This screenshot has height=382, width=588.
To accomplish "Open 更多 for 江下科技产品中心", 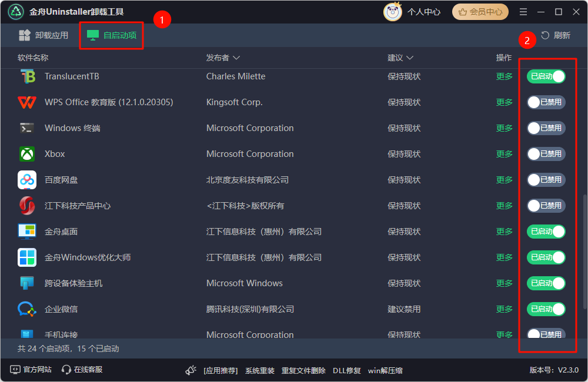I will pyautogui.click(x=505, y=206).
